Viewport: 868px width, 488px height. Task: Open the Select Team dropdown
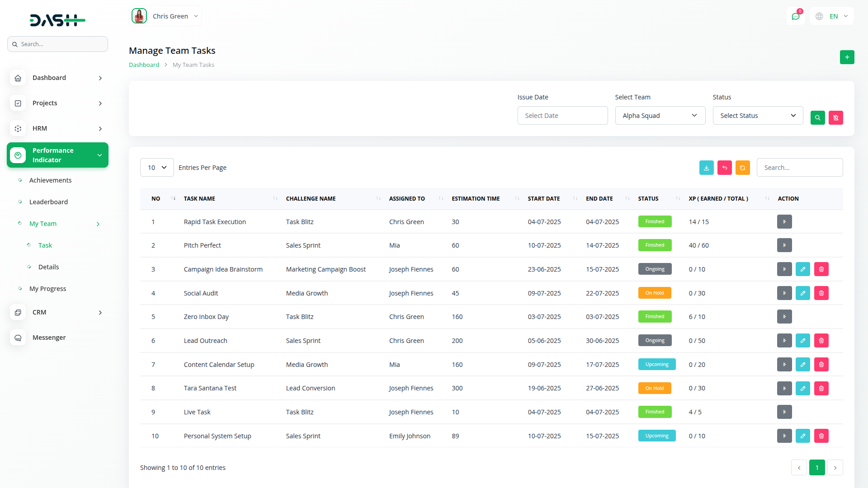point(660,116)
